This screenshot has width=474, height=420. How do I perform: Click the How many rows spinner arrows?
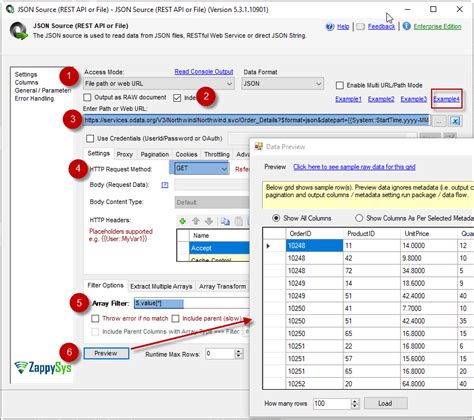coord(355,404)
